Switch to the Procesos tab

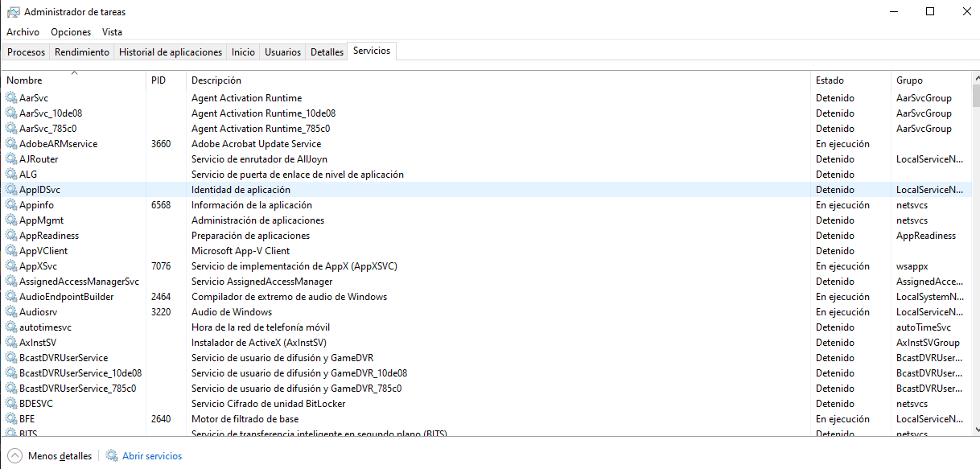pyautogui.click(x=27, y=52)
